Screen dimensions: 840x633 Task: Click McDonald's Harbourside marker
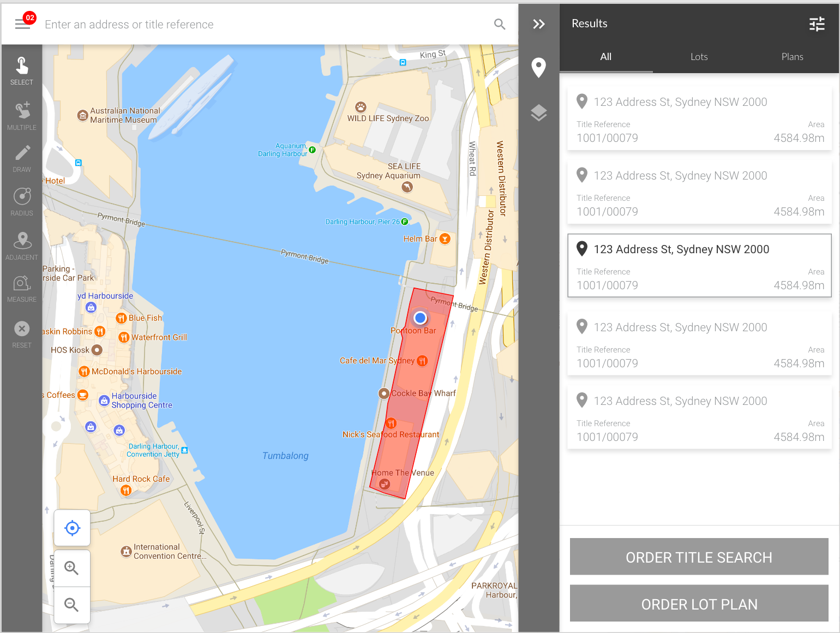point(84,372)
